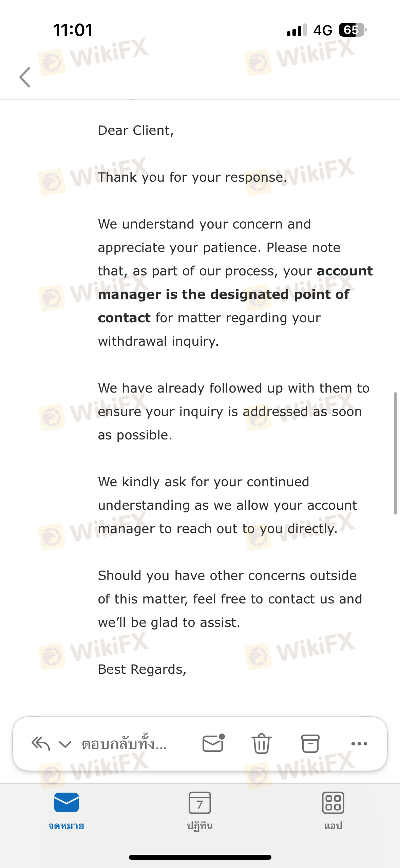The width and height of the screenshot is (400, 868).
Task: Tap the "Dear Client," greeting line
Action: 136,130
